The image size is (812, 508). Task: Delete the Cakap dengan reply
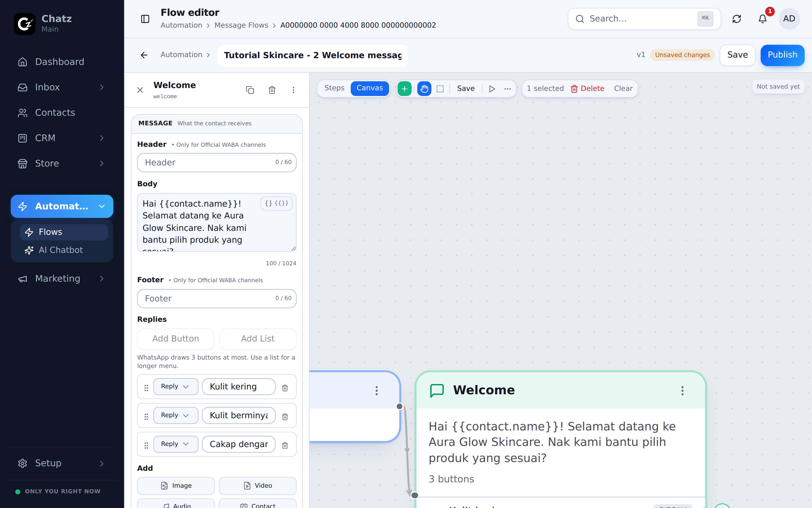click(x=285, y=445)
